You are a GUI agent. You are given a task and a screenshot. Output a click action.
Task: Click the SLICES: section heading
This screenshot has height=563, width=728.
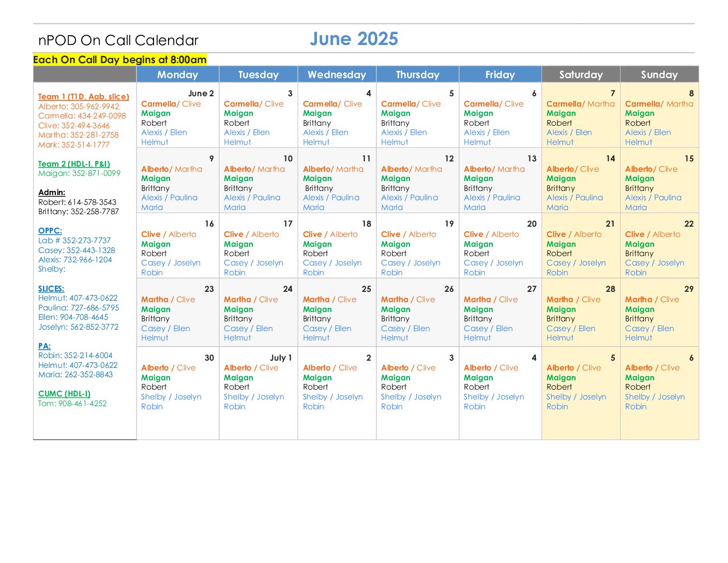(x=51, y=289)
